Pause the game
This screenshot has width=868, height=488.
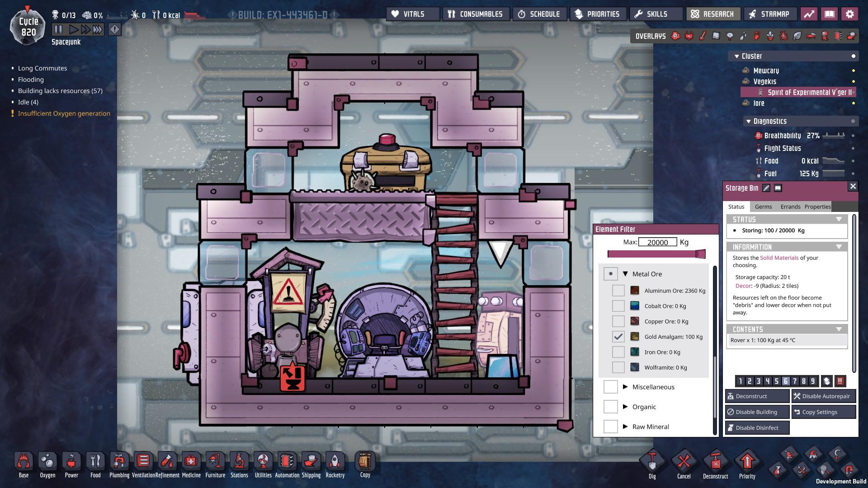(58, 30)
